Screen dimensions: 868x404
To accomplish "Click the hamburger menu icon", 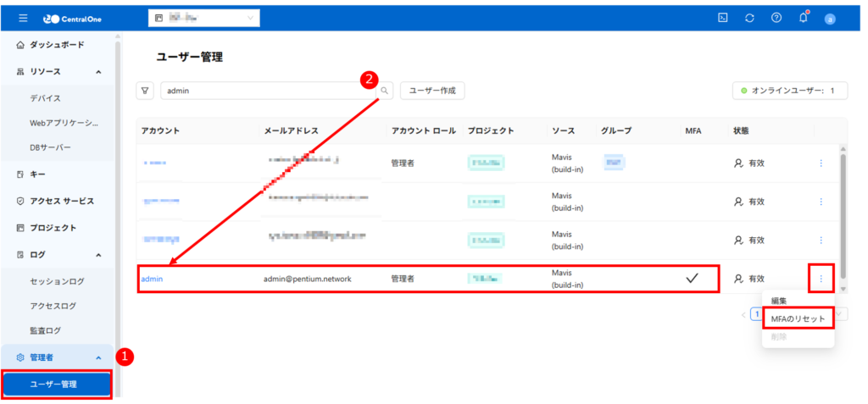I will click(23, 18).
